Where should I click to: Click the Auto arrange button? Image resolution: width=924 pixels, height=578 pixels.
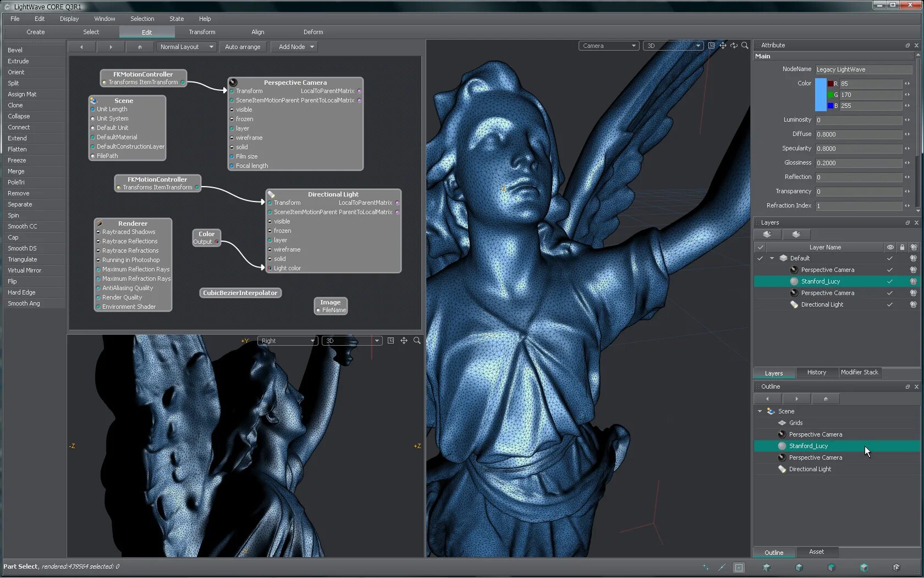243,47
